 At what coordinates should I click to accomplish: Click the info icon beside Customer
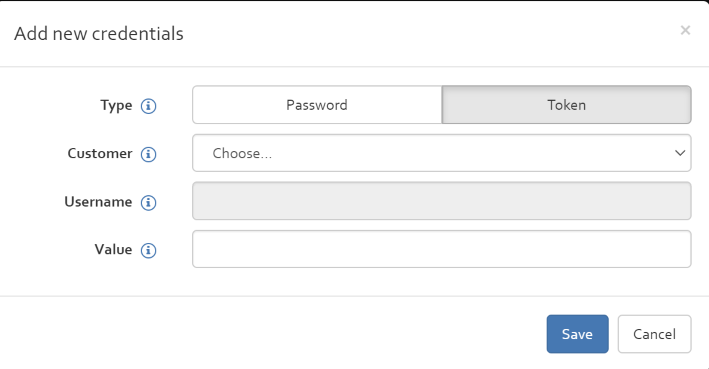click(x=148, y=154)
